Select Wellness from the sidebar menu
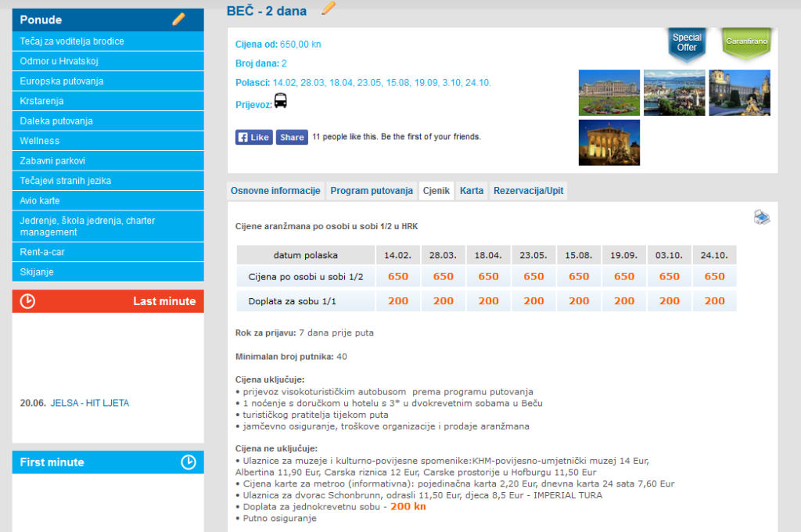Viewport: 801px width, 532px height. point(40,141)
